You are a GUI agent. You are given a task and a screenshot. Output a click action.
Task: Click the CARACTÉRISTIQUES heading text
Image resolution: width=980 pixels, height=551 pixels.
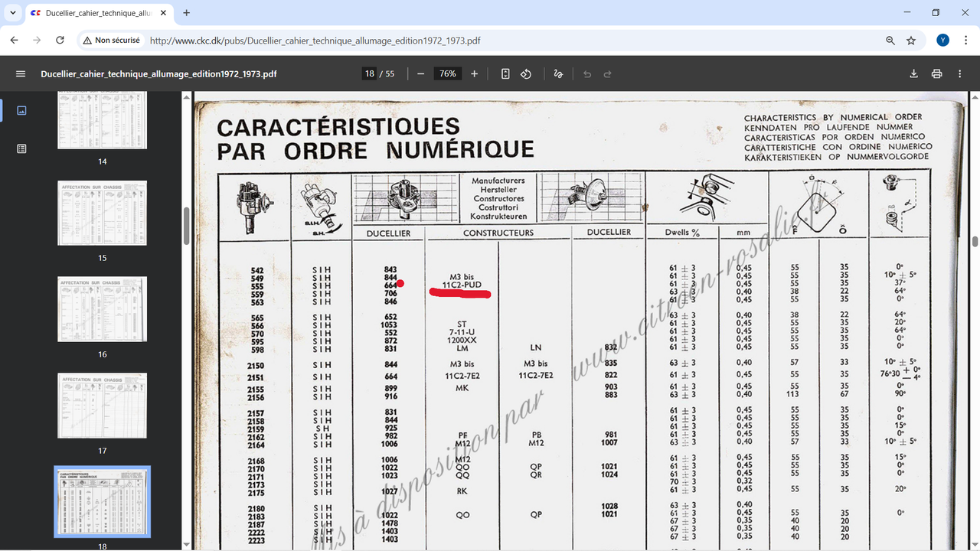point(338,126)
